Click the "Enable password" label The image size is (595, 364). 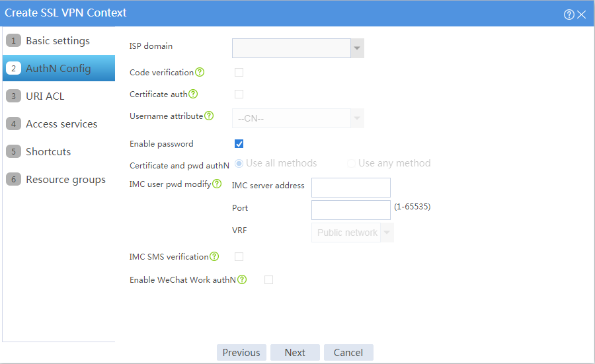coord(161,144)
